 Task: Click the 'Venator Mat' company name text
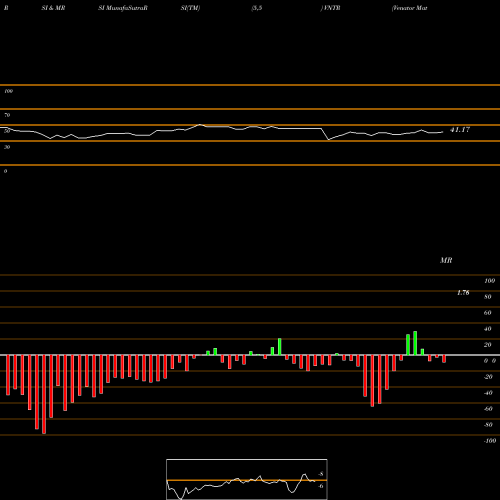(x=410, y=8)
